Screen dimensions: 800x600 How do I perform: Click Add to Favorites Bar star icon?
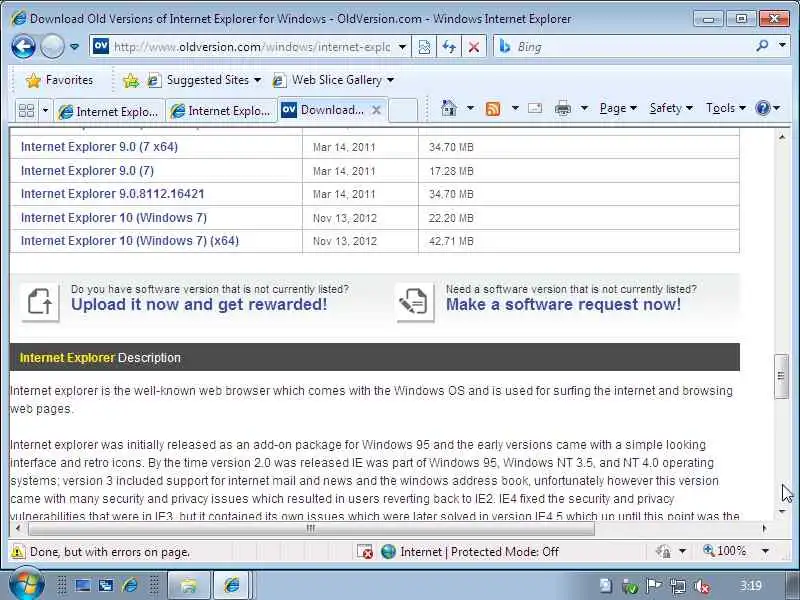[x=131, y=80]
